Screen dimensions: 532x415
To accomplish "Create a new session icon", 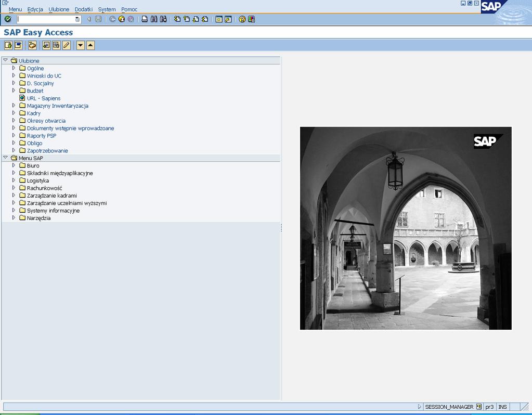I will (219, 19).
